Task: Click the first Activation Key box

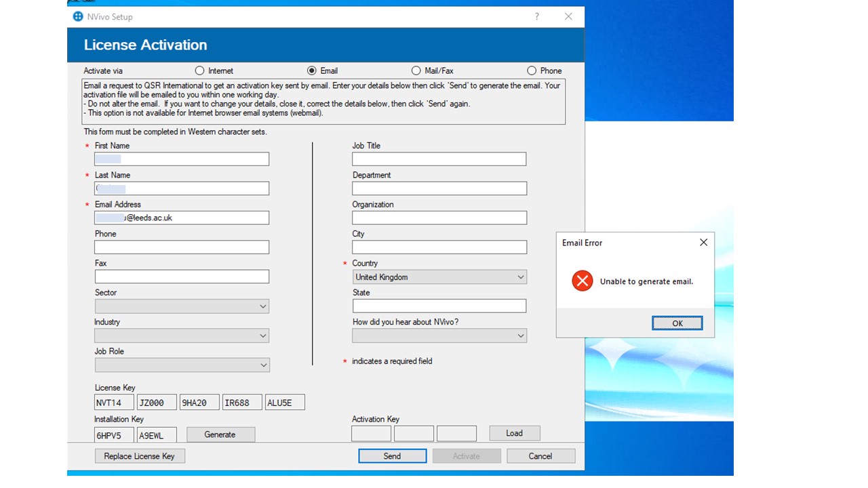Action: pyautogui.click(x=371, y=433)
